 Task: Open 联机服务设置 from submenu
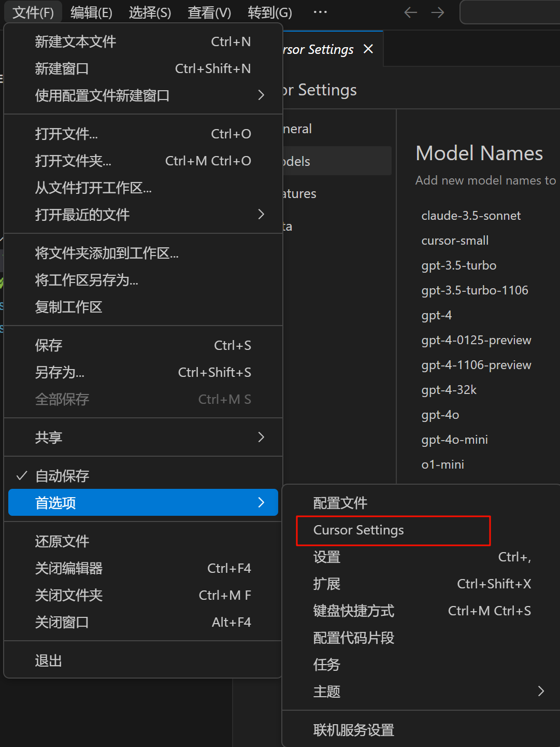tap(422, 730)
